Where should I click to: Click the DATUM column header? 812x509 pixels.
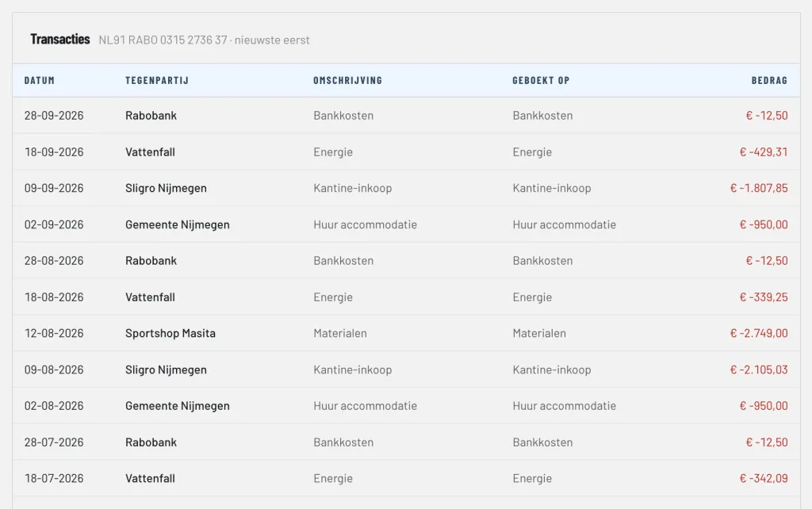[x=40, y=80]
